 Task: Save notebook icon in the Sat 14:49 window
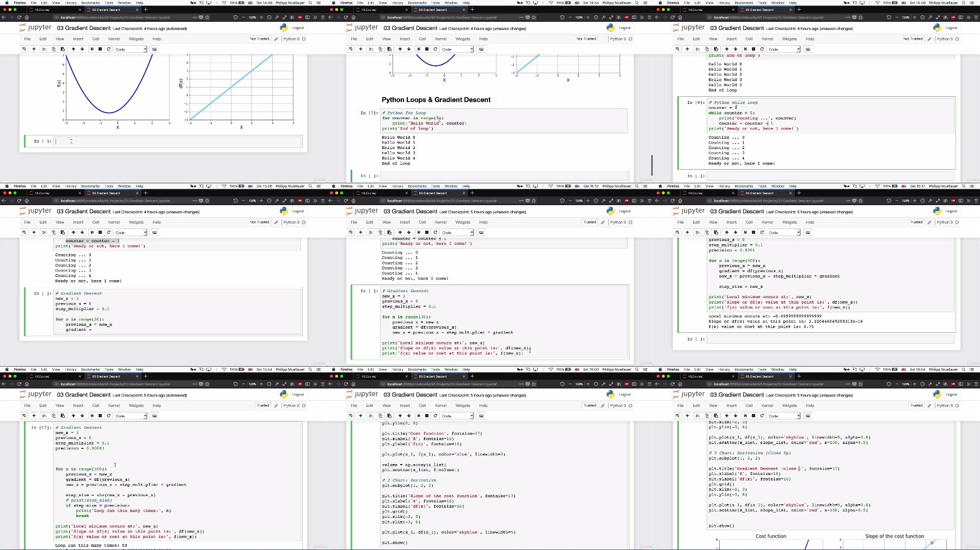click(x=24, y=49)
